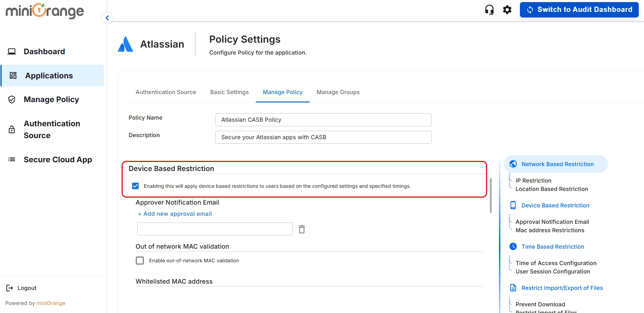This screenshot has width=644, height=313.
Task: Go to User Session Configuration
Action: tap(552, 271)
